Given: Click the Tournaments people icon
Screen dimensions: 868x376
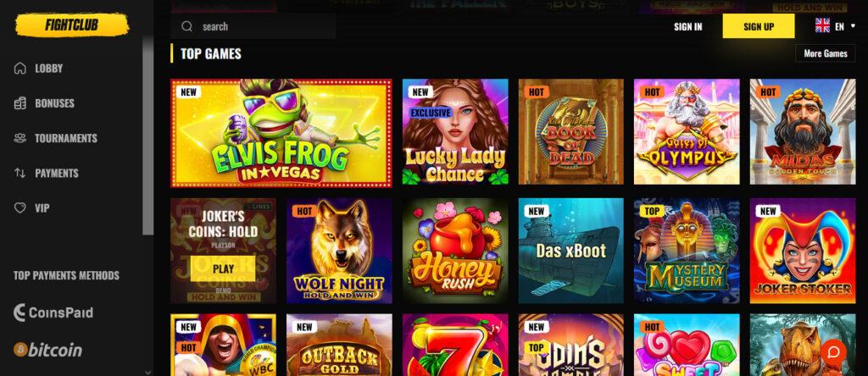Looking at the screenshot, I should pos(20,138).
